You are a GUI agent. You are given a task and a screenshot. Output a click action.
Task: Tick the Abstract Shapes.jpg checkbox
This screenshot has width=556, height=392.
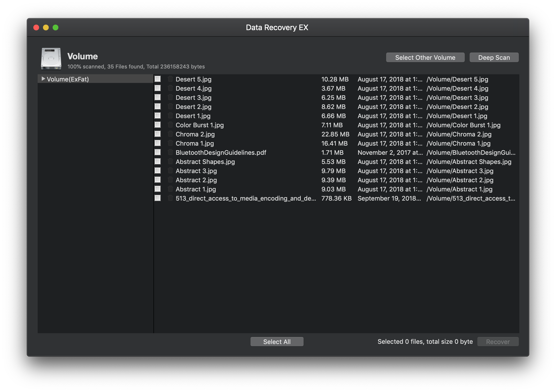point(158,162)
